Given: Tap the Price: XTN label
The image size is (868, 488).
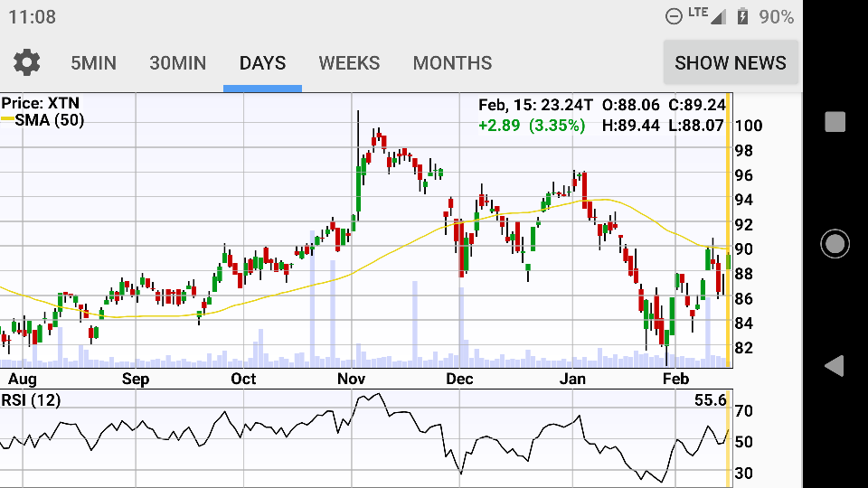Looking at the screenshot, I should pyautogui.click(x=40, y=104).
